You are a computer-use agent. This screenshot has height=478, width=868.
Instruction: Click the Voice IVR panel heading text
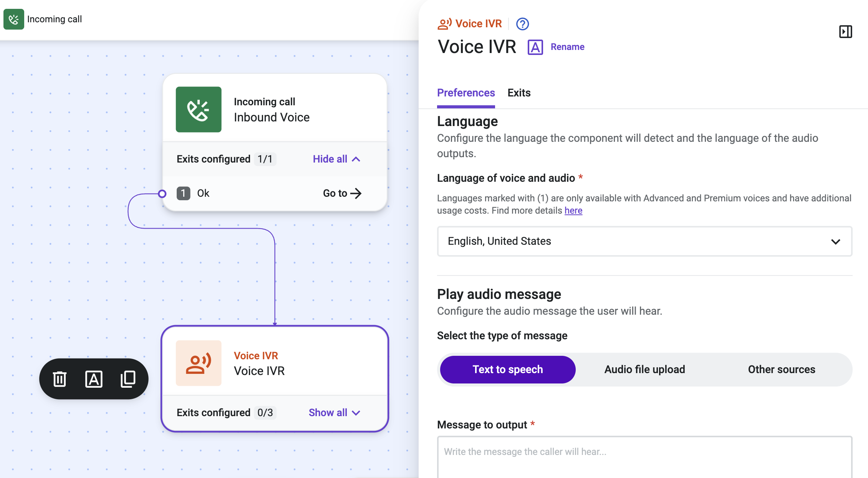(477, 47)
